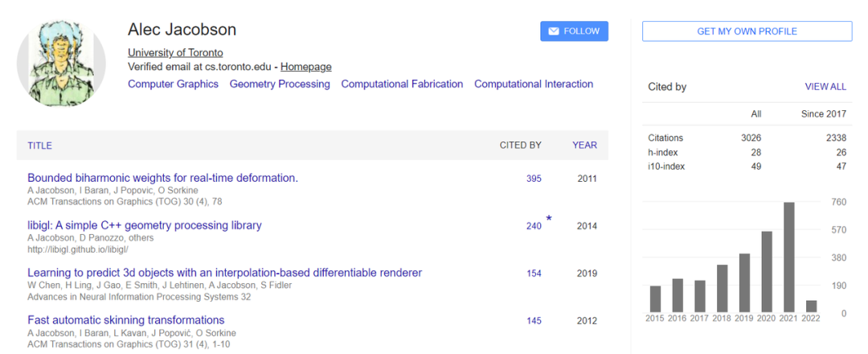Click Alec Jacobson's profile avatar image
This screenshot has width=868, height=354.
pyautogui.click(x=61, y=62)
